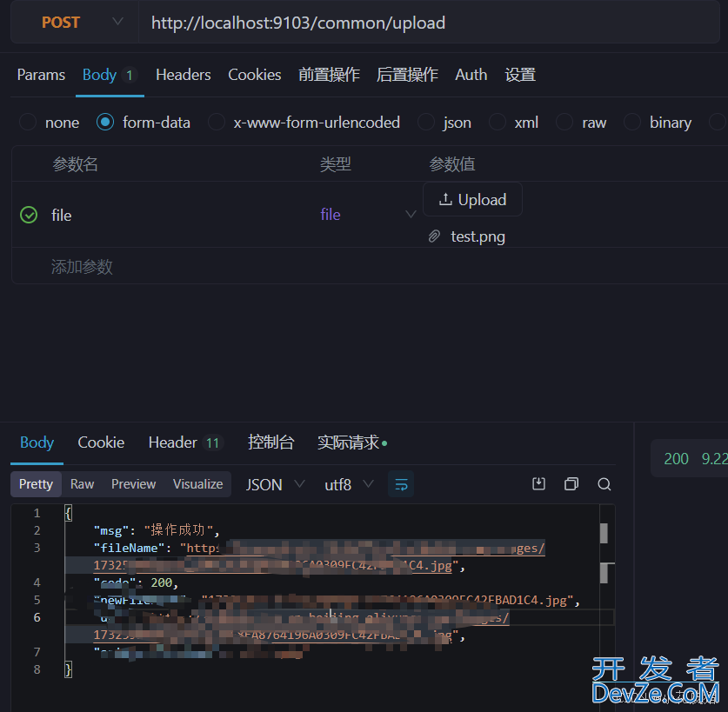Click the 参数名 column header
This screenshot has height=712, width=728.
point(75,164)
